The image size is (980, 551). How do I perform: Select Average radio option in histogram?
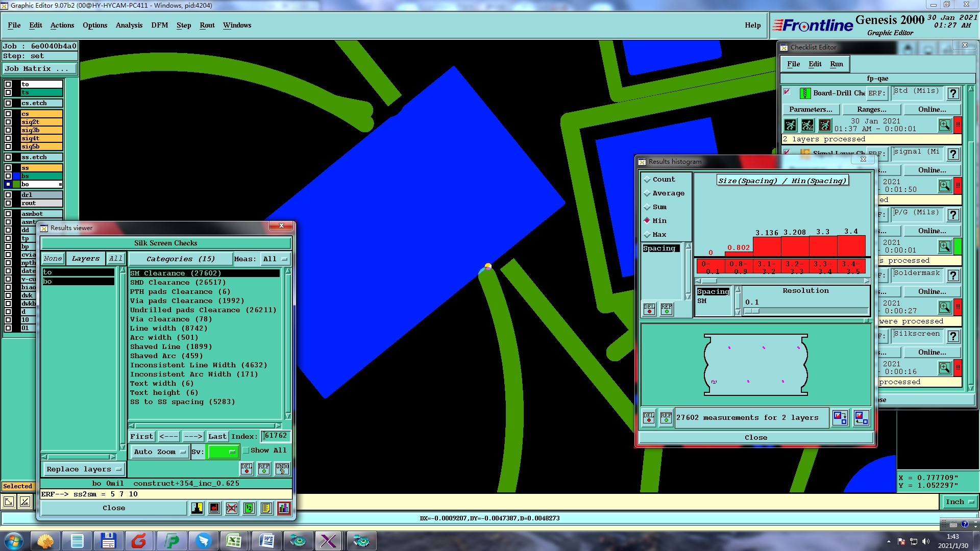click(647, 193)
